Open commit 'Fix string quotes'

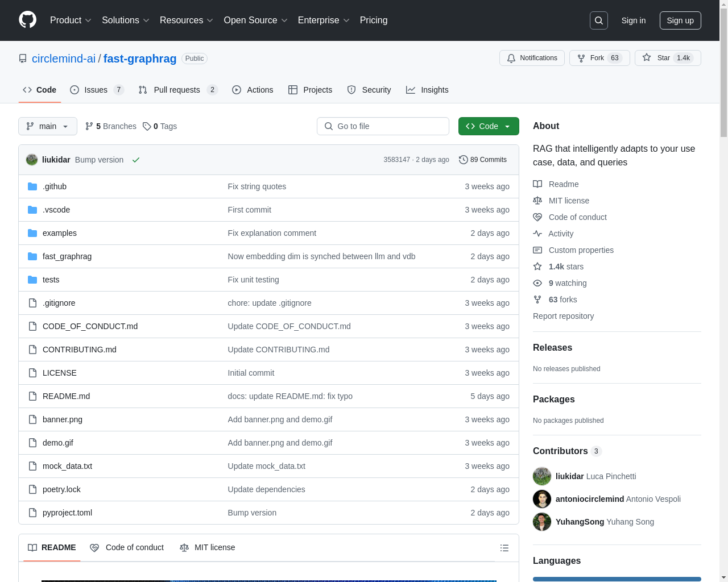pyautogui.click(x=257, y=186)
